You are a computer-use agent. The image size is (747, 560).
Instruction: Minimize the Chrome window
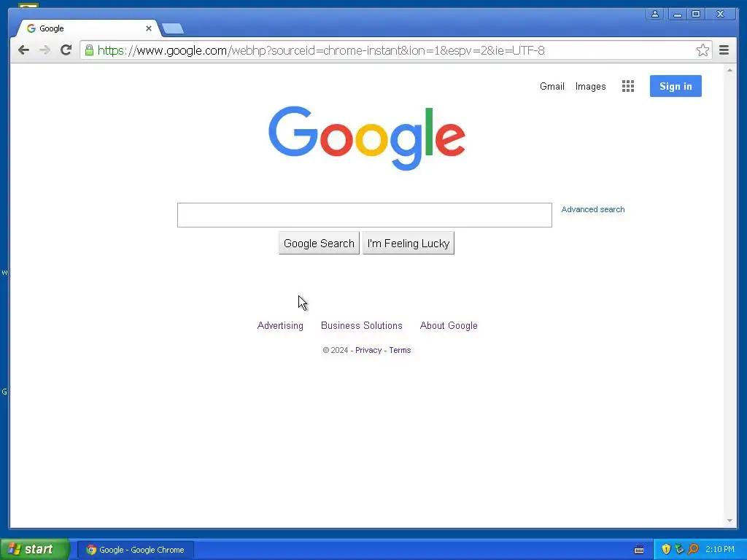click(677, 14)
